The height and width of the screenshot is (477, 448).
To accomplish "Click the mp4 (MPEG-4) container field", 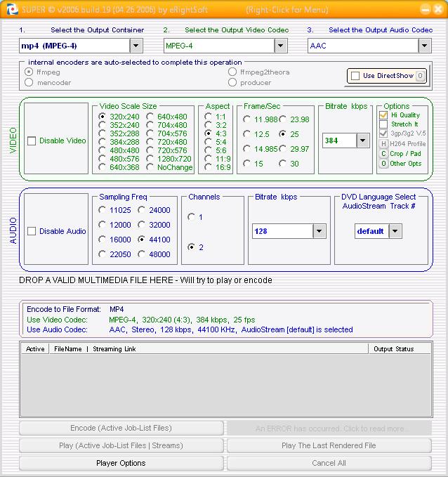I will click(x=74, y=46).
